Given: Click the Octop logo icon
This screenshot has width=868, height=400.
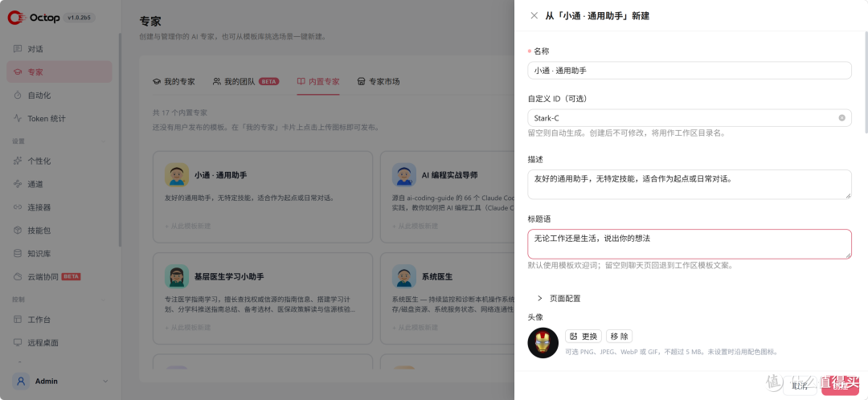Looking at the screenshot, I should click(15, 18).
